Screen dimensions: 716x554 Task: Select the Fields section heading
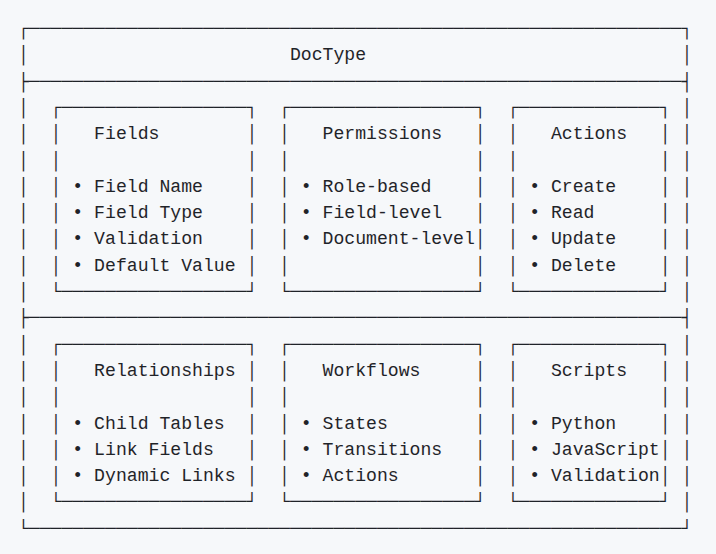tap(126, 133)
